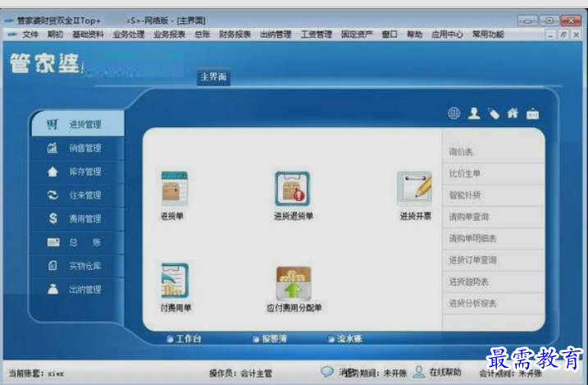
Task: Open the 应用中心 menu
Action: 448,34
